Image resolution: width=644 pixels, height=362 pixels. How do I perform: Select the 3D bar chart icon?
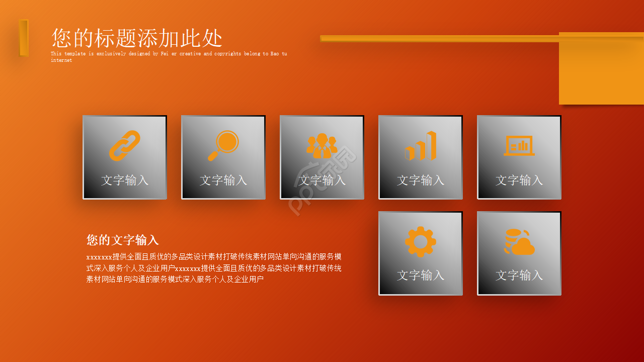(x=421, y=146)
